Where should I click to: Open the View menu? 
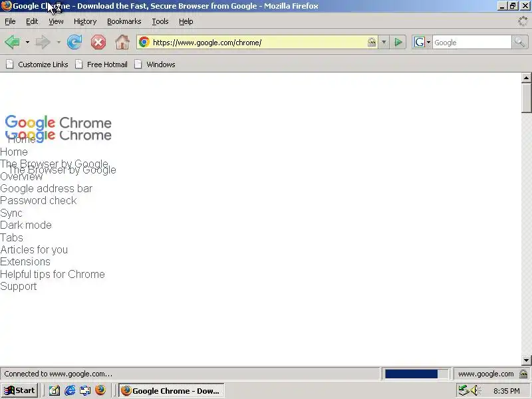[x=56, y=21]
